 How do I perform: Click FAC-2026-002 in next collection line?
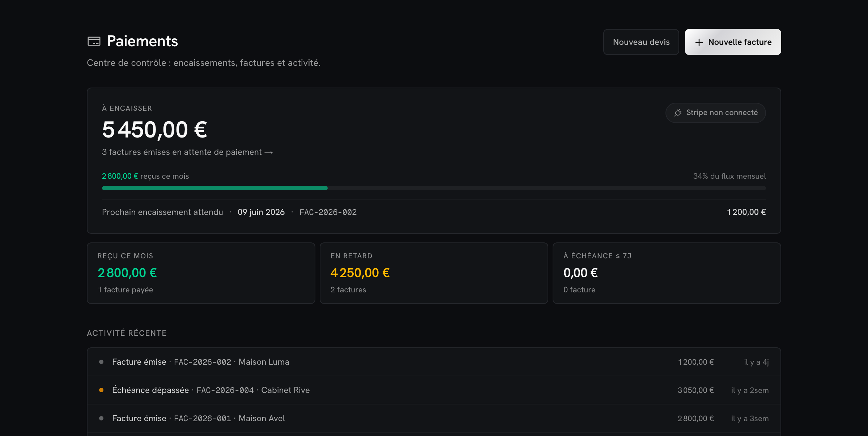tap(328, 212)
